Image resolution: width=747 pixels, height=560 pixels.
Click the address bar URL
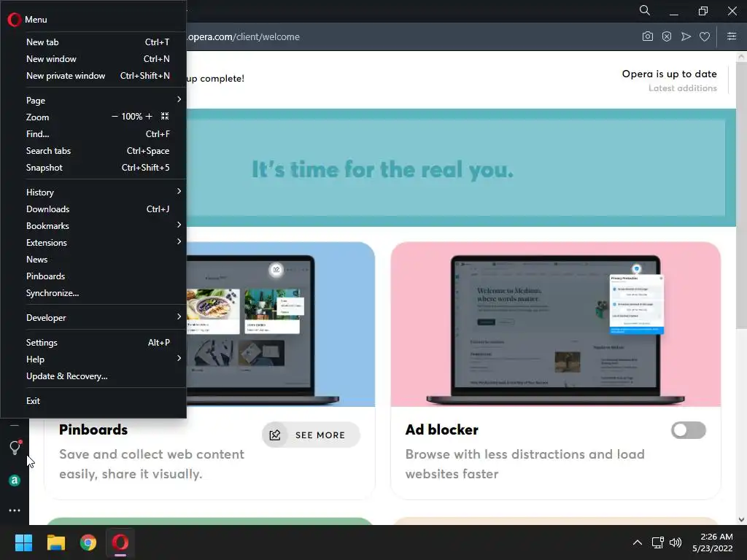tap(244, 36)
